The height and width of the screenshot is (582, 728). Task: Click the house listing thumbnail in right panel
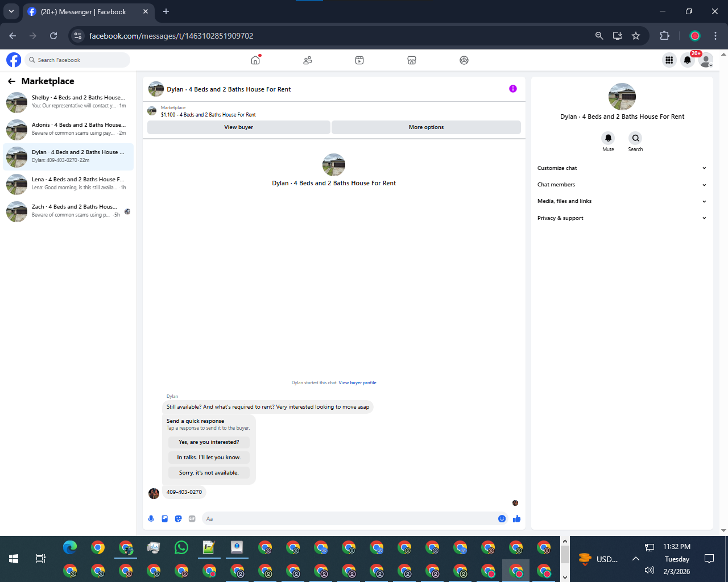click(622, 97)
